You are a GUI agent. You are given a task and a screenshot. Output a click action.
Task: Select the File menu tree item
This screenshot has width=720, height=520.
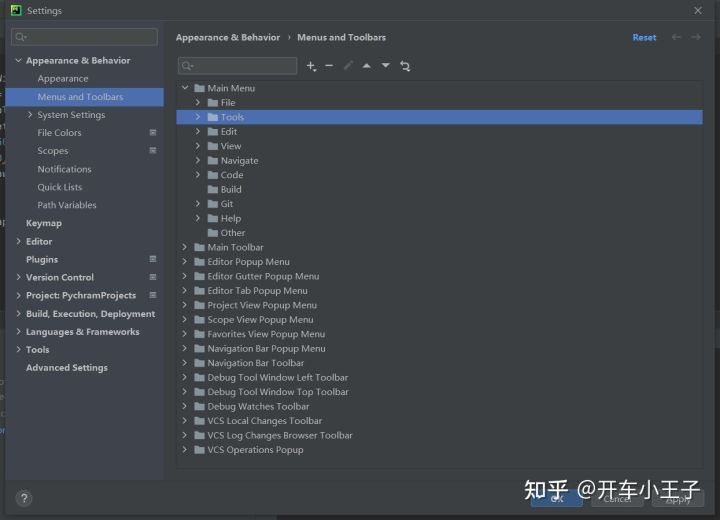pyautogui.click(x=228, y=102)
